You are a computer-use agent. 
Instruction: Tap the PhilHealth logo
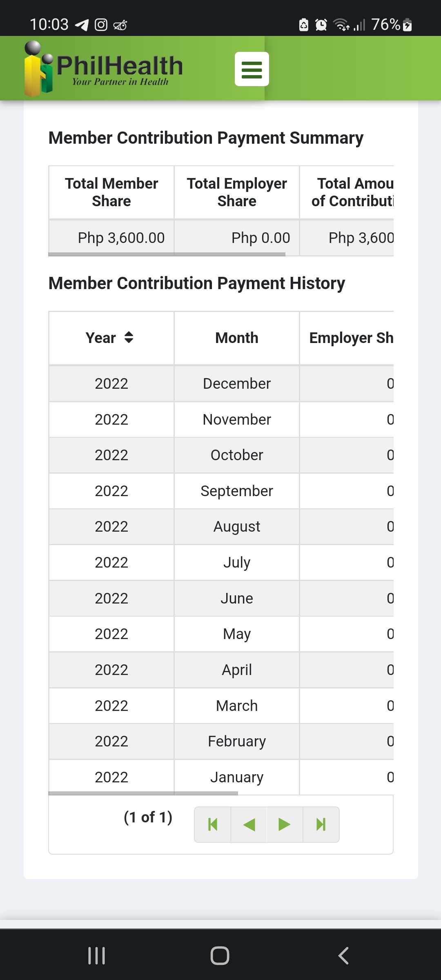coord(103,69)
